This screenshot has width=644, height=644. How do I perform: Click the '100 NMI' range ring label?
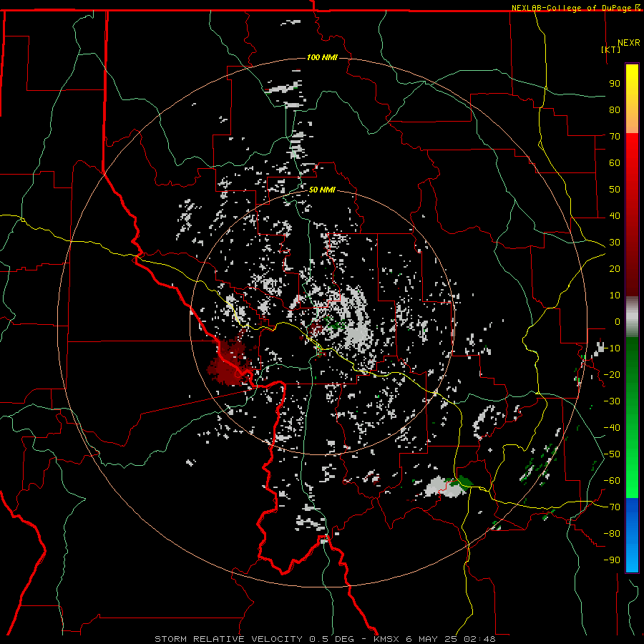[x=322, y=57]
